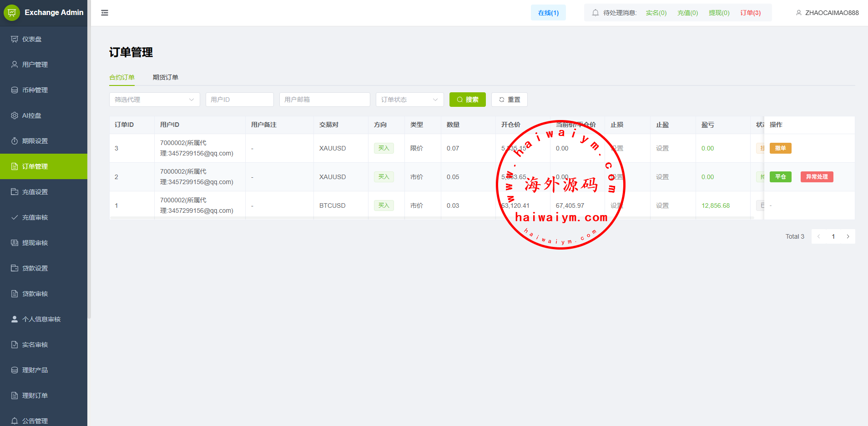Expand the 订单状态 order status dropdown
This screenshot has height=426, width=868.
pos(409,100)
